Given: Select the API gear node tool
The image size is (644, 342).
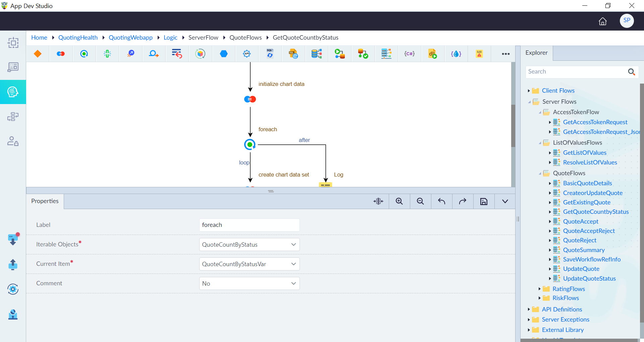Looking at the screenshot, I should coord(247,54).
